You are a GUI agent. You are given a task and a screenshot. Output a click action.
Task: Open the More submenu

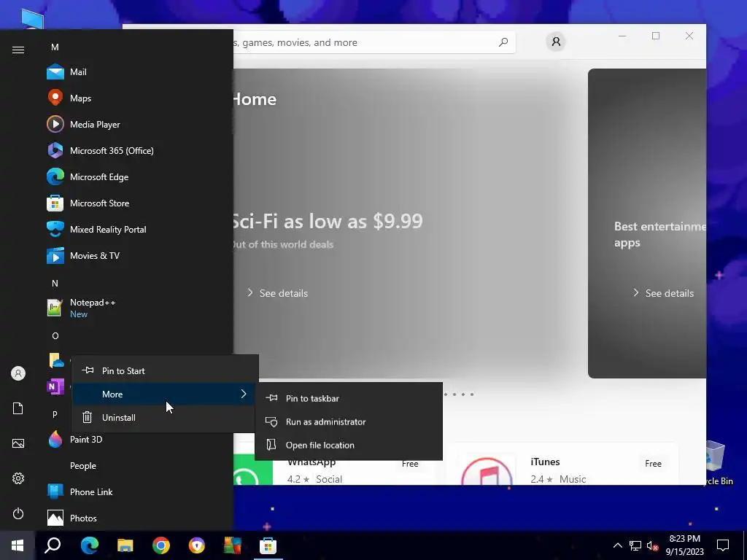pyautogui.click(x=165, y=394)
